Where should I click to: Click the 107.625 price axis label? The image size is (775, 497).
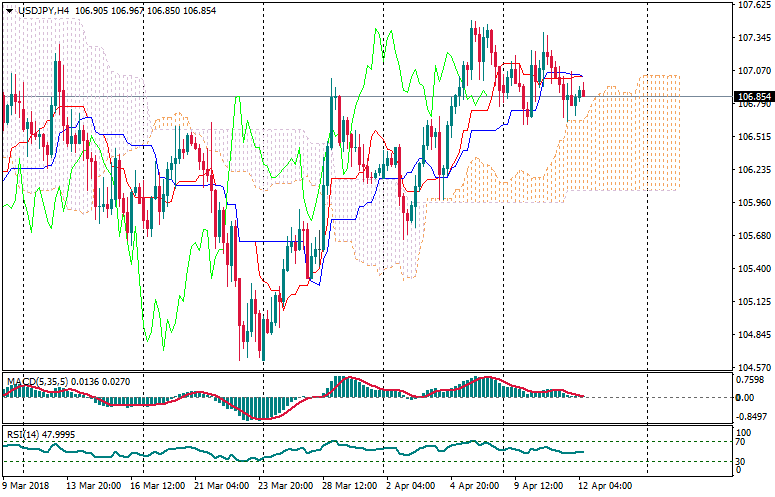(x=753, y=5)
